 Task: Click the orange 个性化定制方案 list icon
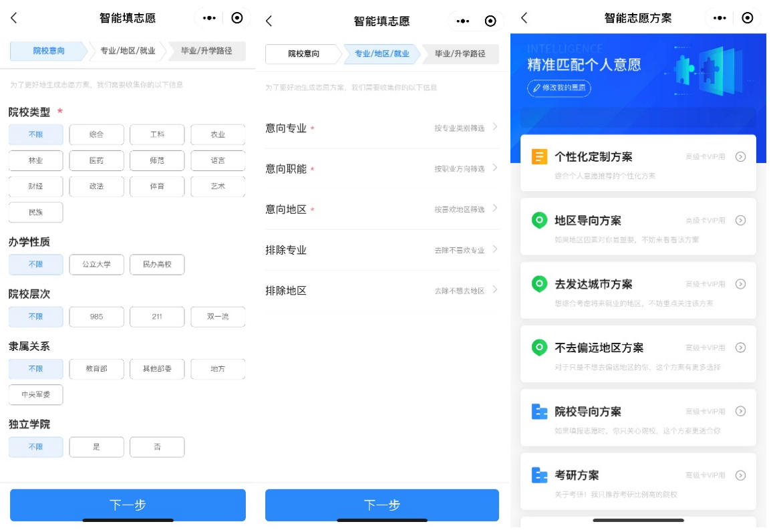[539, 157]
